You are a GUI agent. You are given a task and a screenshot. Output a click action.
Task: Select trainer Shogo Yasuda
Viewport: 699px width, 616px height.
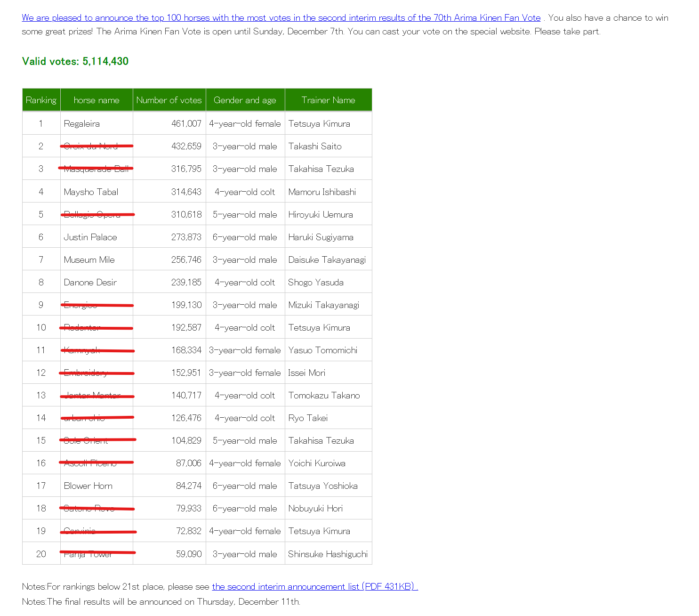click(x=316, y=282)
